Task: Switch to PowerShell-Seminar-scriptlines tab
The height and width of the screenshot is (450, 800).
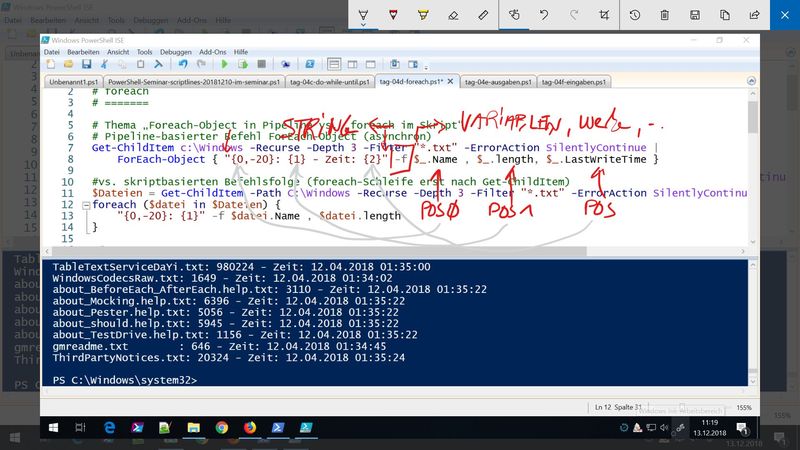Action: [x=194, y=82]
